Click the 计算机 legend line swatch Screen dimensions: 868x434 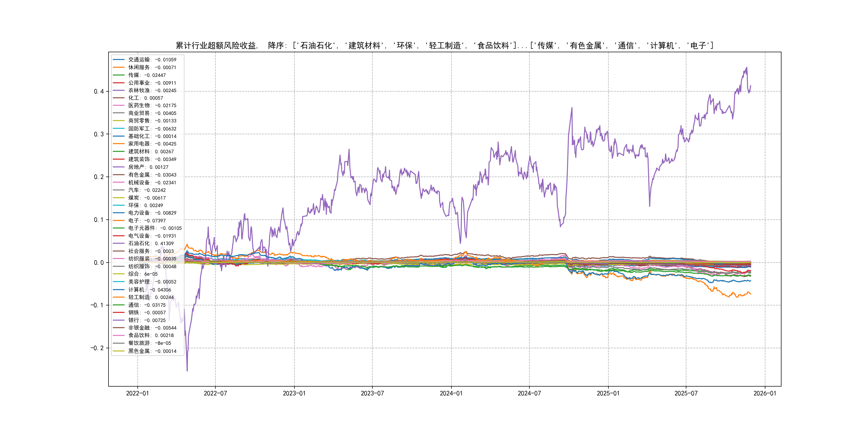[x=119, y=289]
